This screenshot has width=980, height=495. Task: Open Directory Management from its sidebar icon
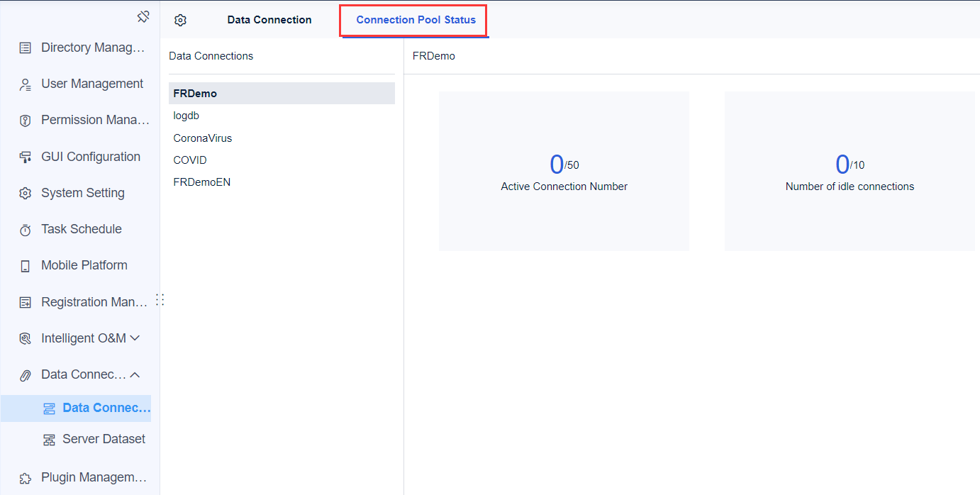pos(26,48)
